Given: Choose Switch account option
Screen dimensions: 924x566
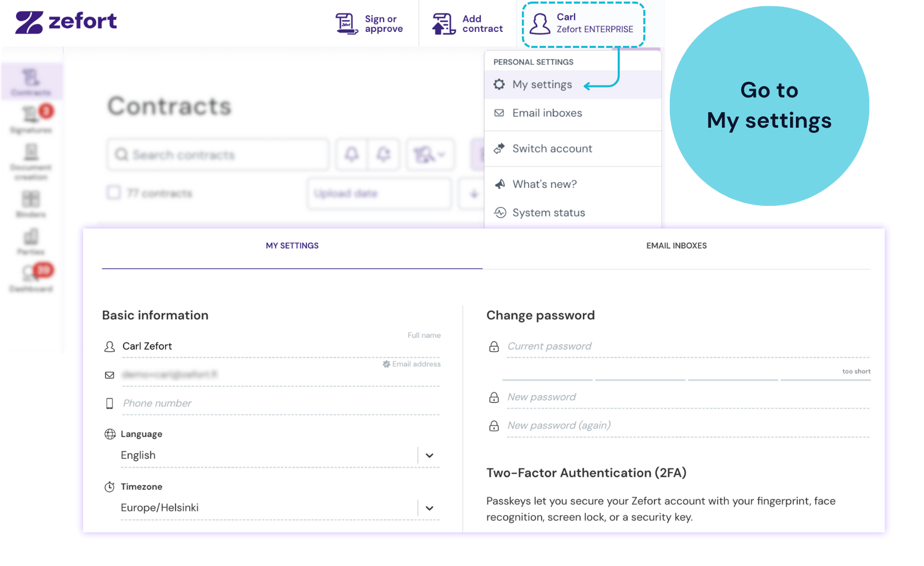Looking at the screenshot, I should click(573, 149).
